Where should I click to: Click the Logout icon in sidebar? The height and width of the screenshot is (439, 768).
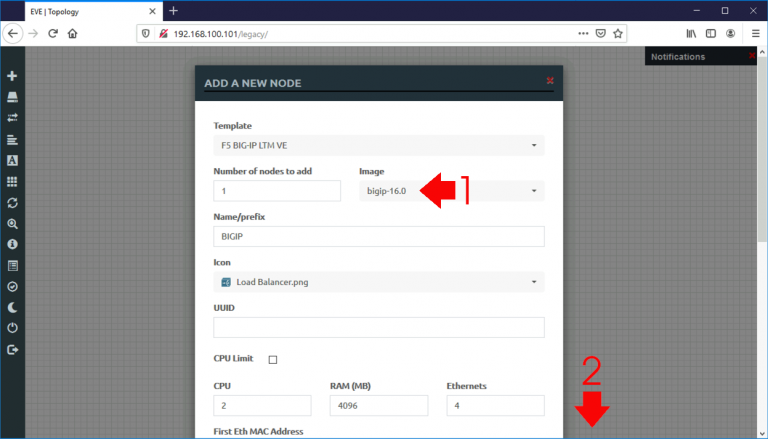pos(12,350)
